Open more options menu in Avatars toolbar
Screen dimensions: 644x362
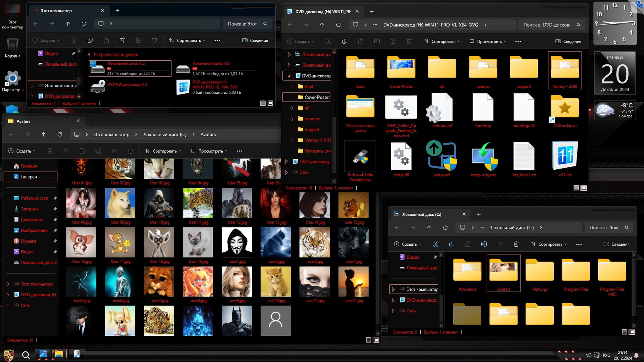(x=239, y=151)
